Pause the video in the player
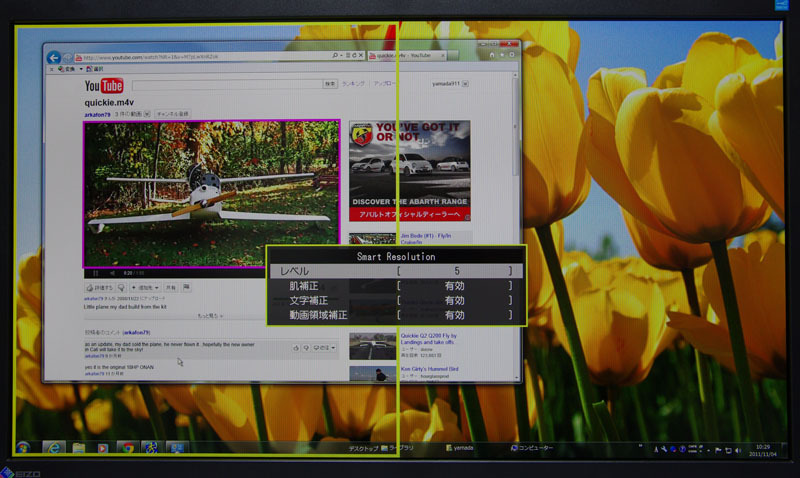800x478 pixels. [x=96, y=272]
